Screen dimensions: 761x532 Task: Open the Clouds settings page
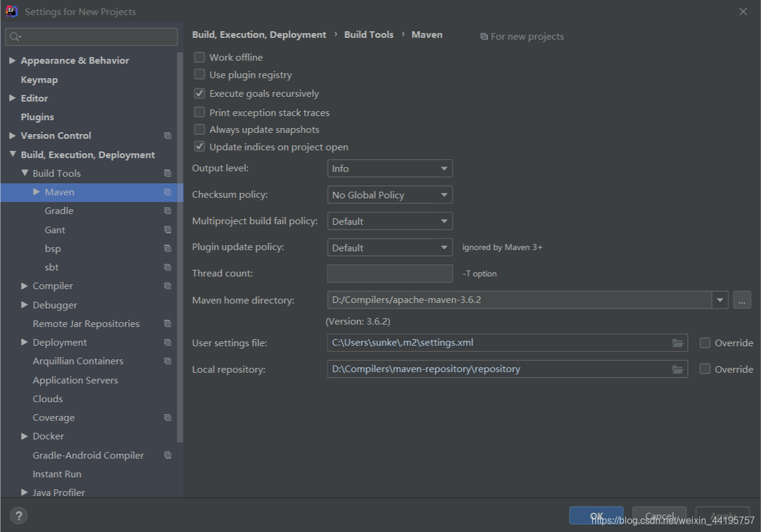pos(47,399)
